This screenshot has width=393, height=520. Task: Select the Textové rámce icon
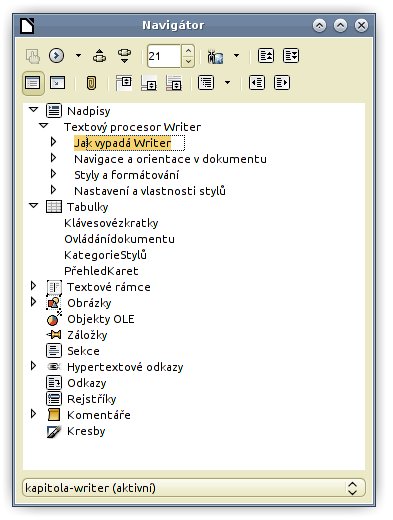[54, 287]
